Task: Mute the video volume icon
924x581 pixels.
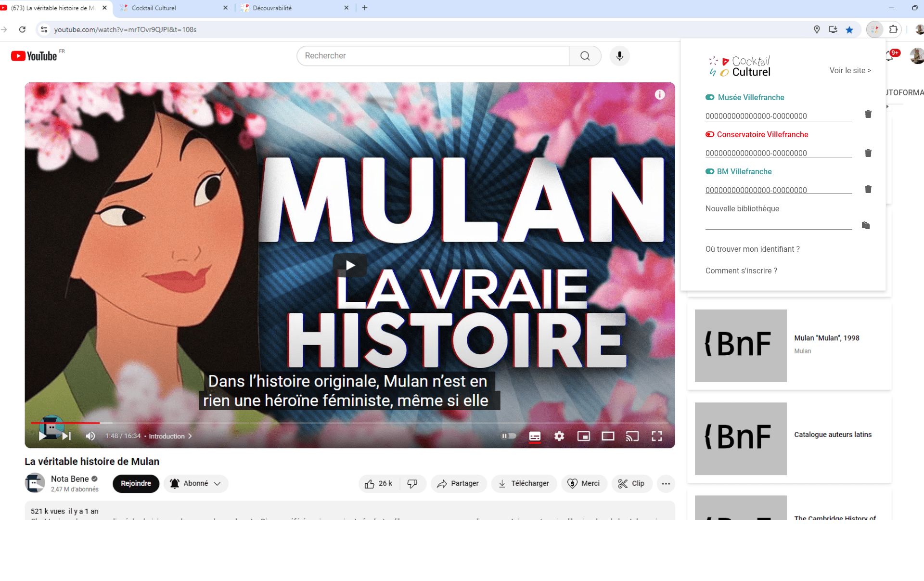Action: click(x=90, y=436)
